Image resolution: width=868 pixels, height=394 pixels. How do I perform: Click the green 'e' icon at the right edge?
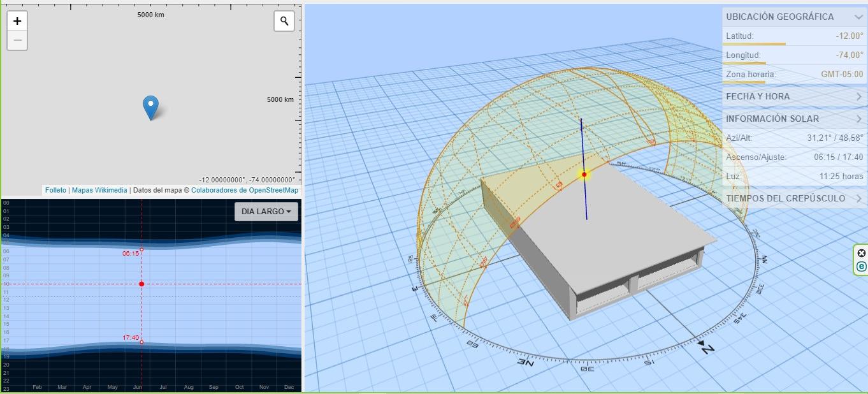click(x=862, y=266)
